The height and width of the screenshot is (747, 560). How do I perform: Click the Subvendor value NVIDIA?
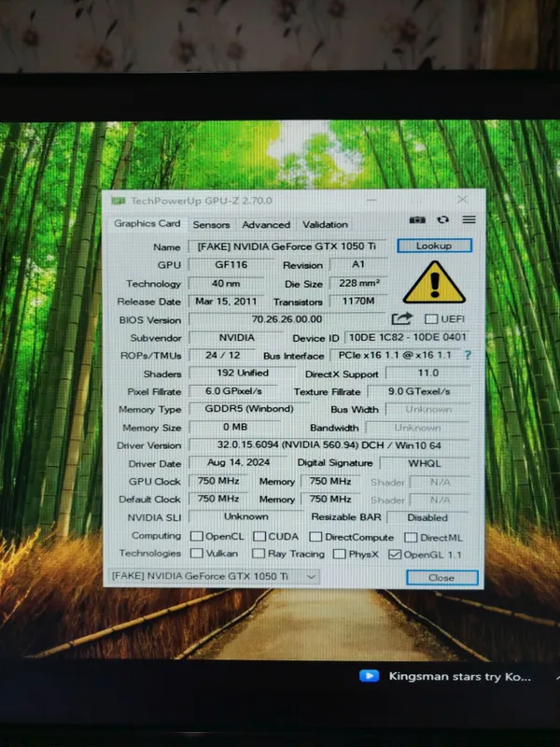tap(237, 338)
